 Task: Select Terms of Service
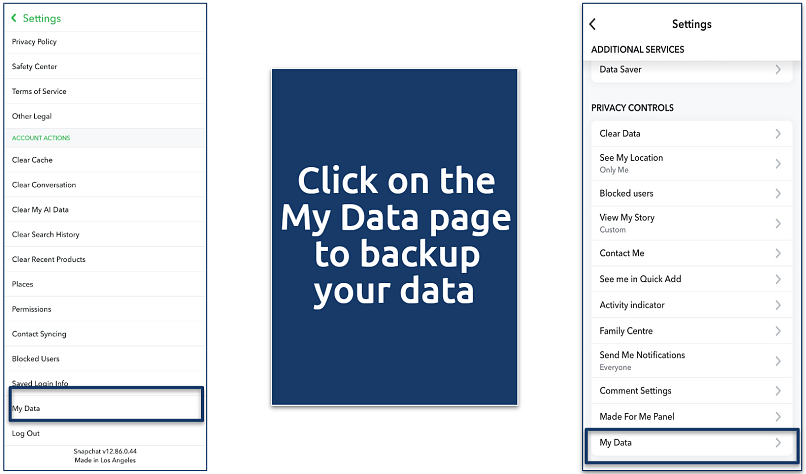(39, 92)
